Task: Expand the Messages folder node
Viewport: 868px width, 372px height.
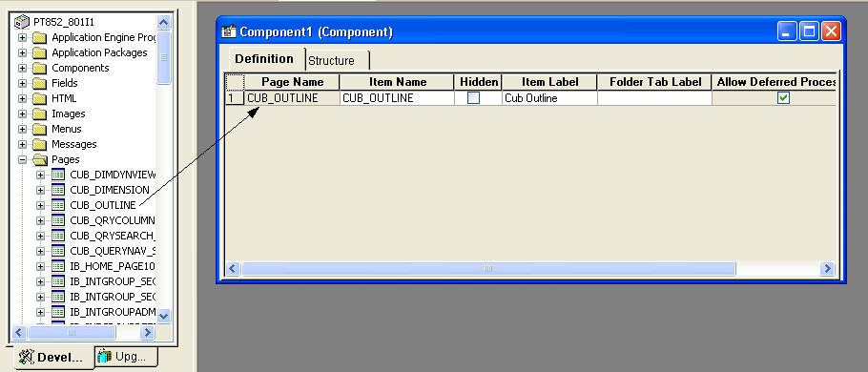Action: 22,144
